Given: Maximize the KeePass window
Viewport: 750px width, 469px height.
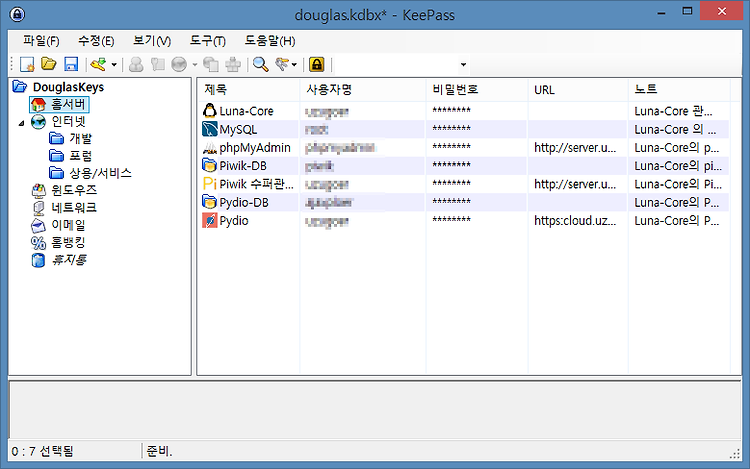Looking at the screenshot, I should pos(687,11).
